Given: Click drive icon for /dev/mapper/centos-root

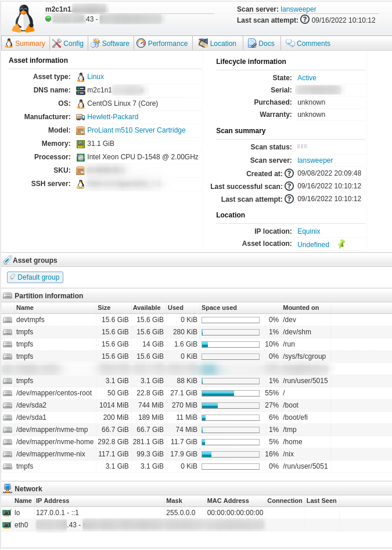Looking at the screenshot, I should point(8,393).
